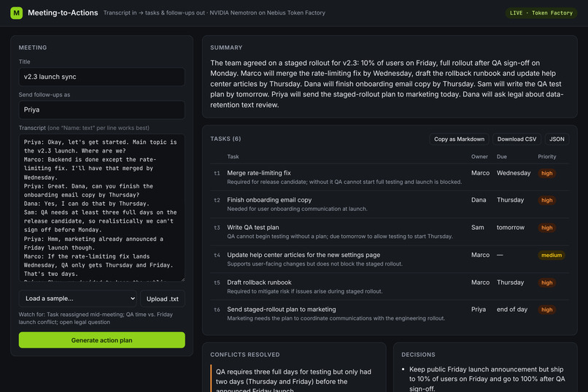Select the Finish onboarding email copy task
Screen dimensions: 588x392
[390, 204]
